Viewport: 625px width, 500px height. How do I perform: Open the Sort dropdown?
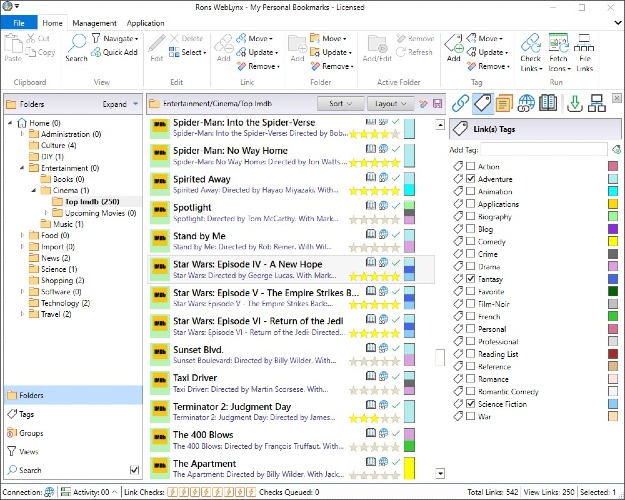[x=340, y=104]
